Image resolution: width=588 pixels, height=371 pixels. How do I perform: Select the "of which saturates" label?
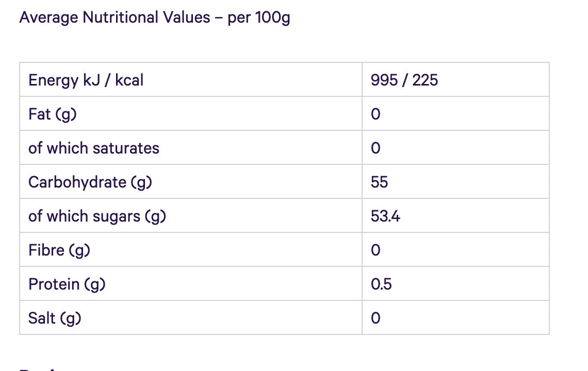(94, 148)
